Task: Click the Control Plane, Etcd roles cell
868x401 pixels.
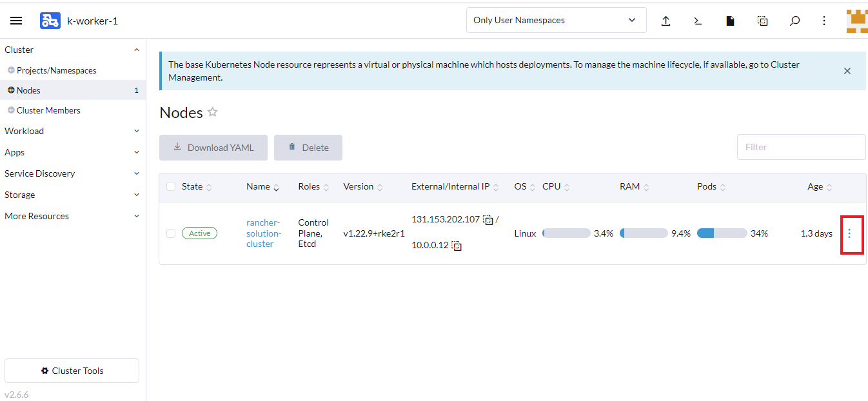Action: (313, 233)
